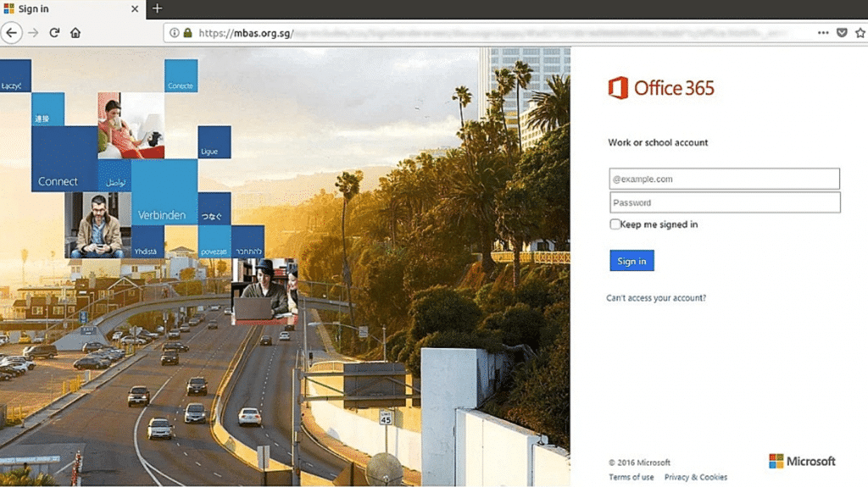Click photo tile of woman drinking coffee

click(131, 125)
